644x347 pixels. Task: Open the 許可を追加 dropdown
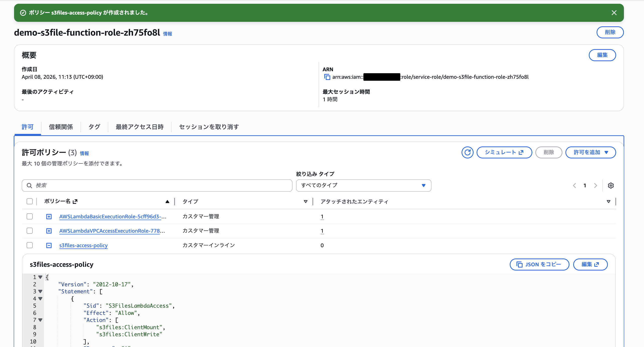(x=590, y=152)
